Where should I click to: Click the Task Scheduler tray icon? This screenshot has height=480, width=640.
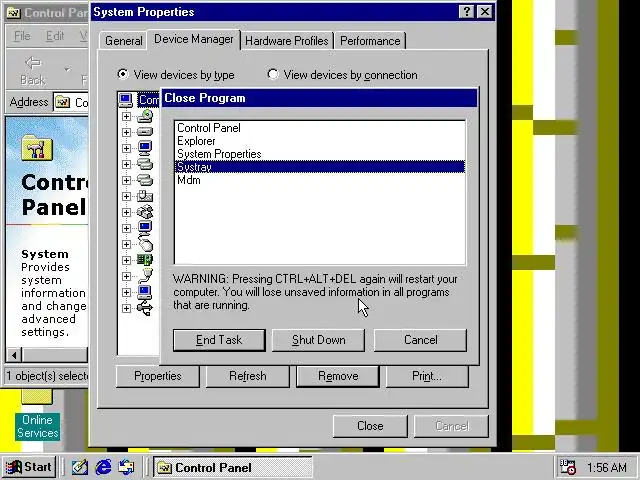568,467
